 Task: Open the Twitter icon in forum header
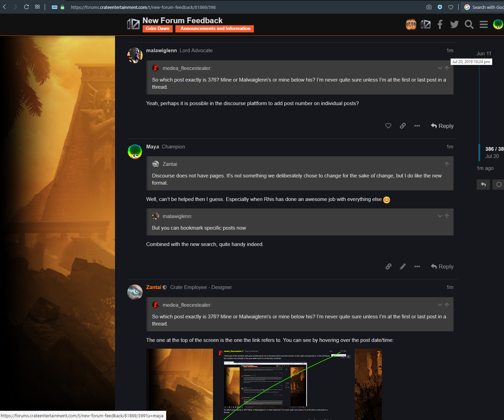coord(454,24)
